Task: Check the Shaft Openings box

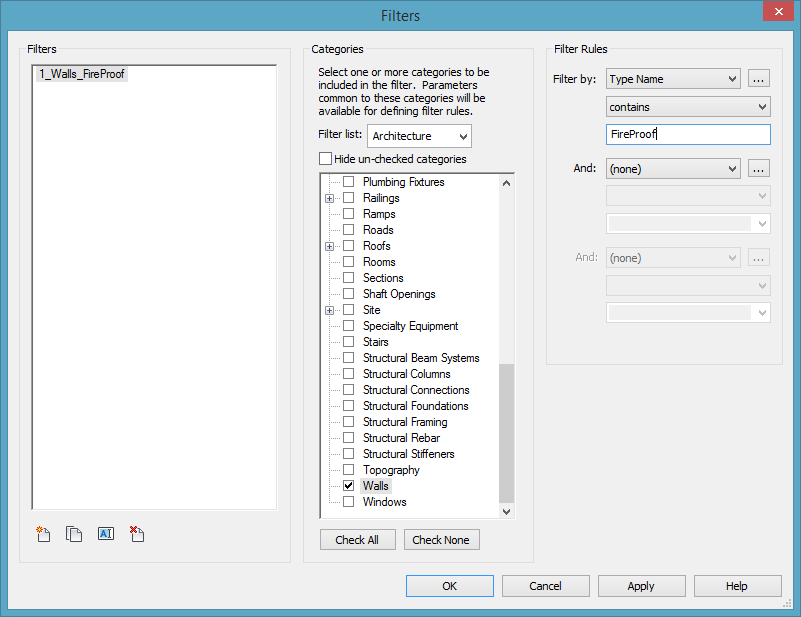Action: click(x=348, y=294)
